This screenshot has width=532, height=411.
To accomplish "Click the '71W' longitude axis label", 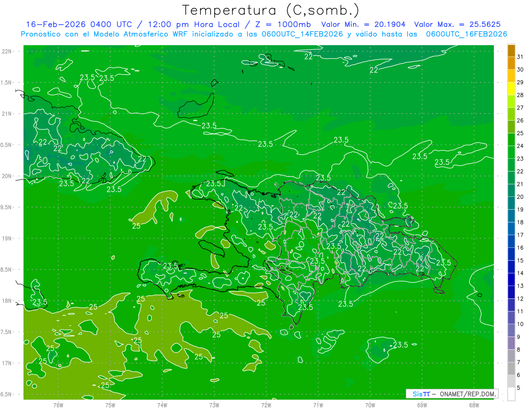I will (318, 405).
